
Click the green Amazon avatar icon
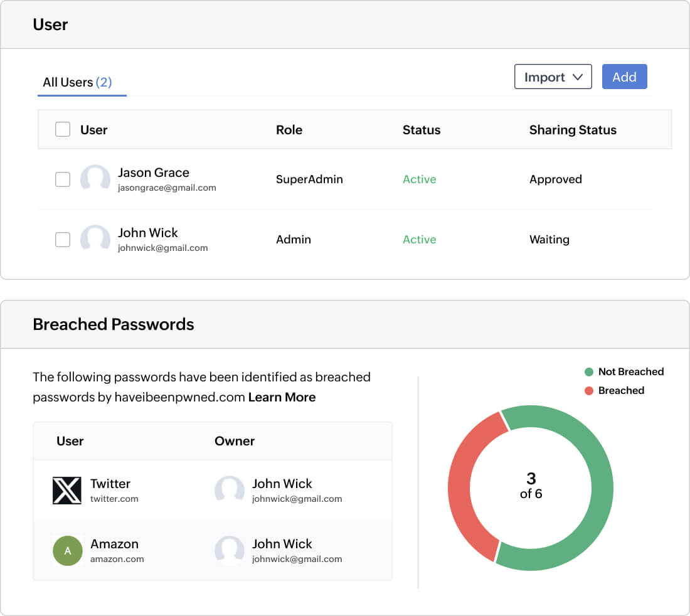(x=68, y=551)
